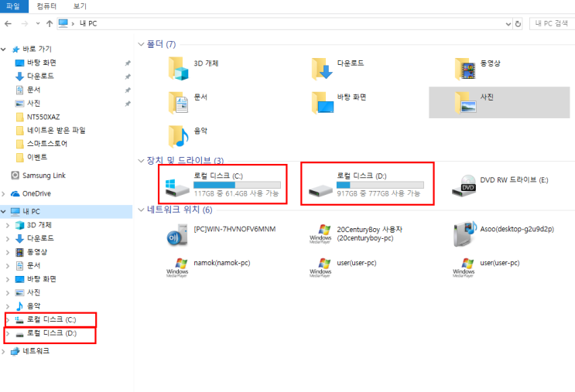Click the back navigation arrow
Viewport: 575px width, 392px height.
tap(8, 24)
